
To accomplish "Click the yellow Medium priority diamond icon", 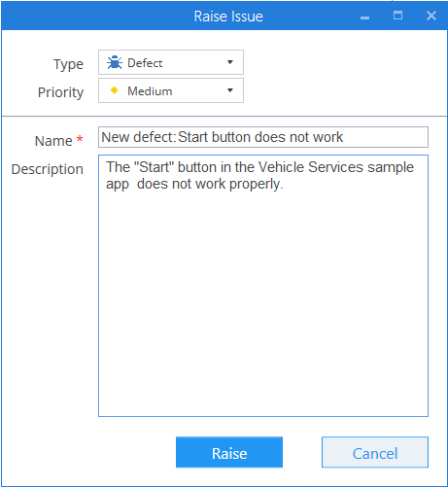I will (114, 90).
